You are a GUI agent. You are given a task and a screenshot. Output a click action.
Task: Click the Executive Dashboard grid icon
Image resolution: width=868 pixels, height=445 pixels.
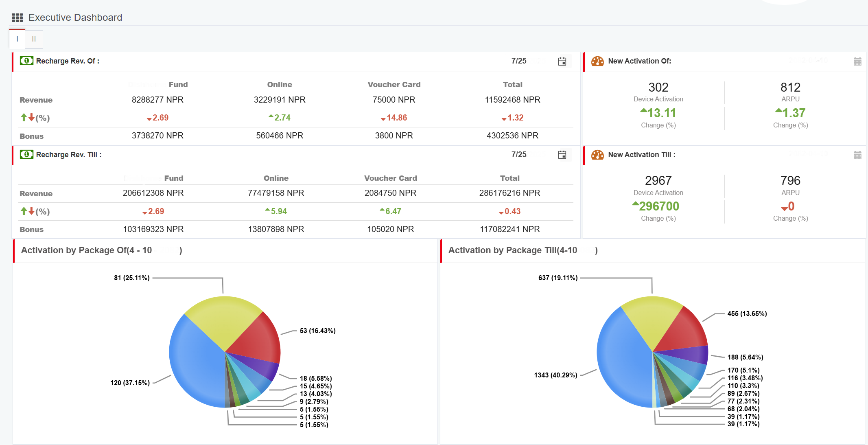point(17,18)
